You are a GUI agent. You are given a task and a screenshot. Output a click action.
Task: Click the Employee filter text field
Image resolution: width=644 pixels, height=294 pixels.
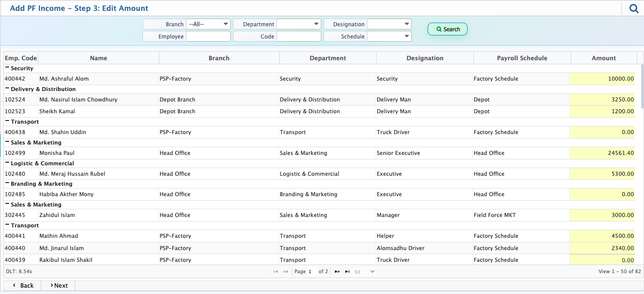(208, 36)
